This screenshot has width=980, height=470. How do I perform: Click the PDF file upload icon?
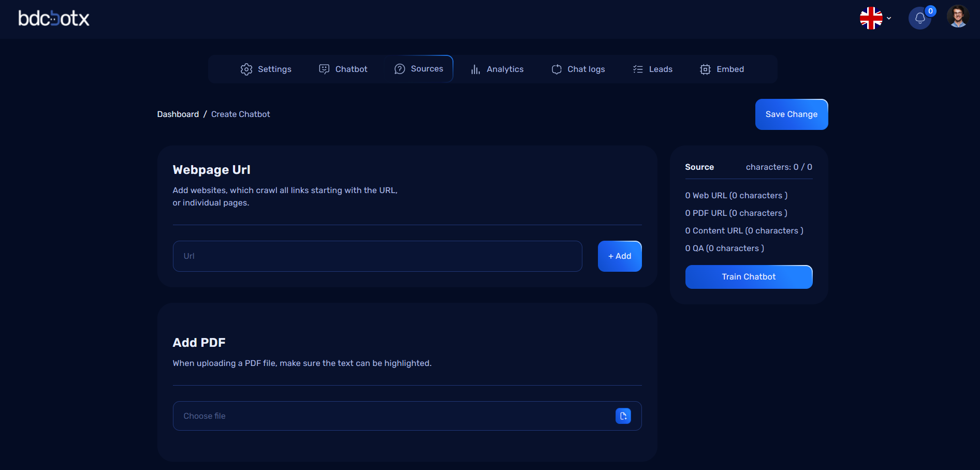623,416
